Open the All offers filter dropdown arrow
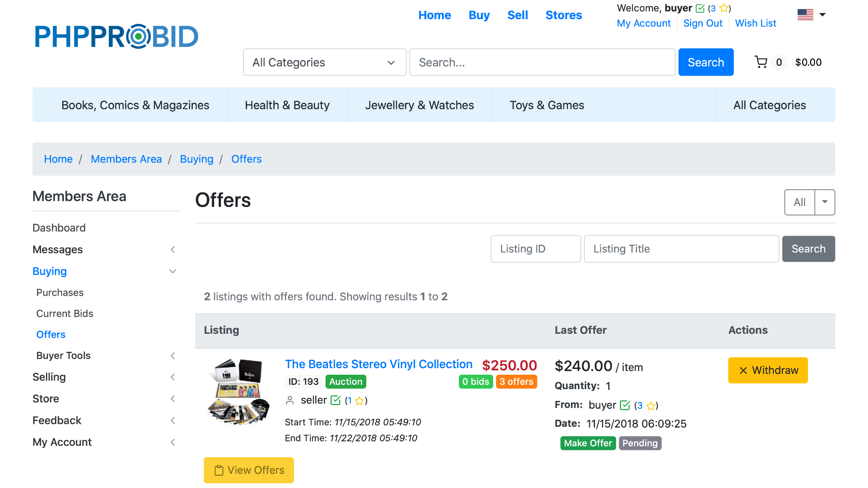Image resolution: width=868 pixels, height=488 pixels. pos(825,202)
